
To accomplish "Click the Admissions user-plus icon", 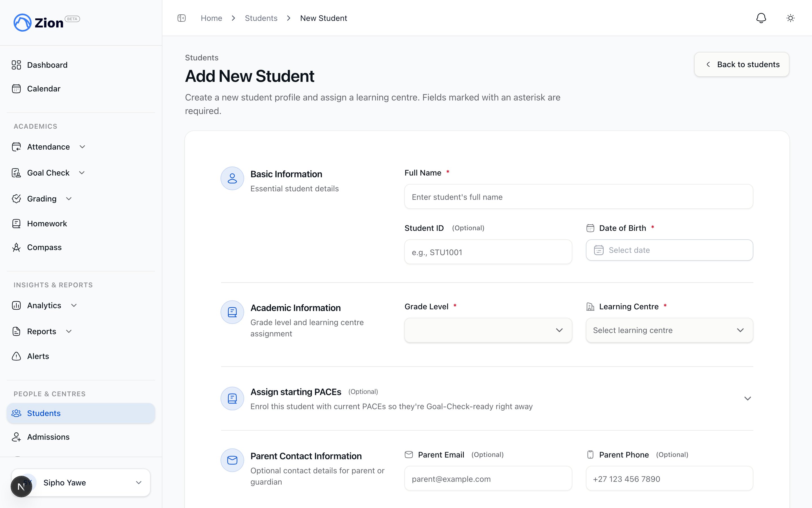I will tap(16, 437).
